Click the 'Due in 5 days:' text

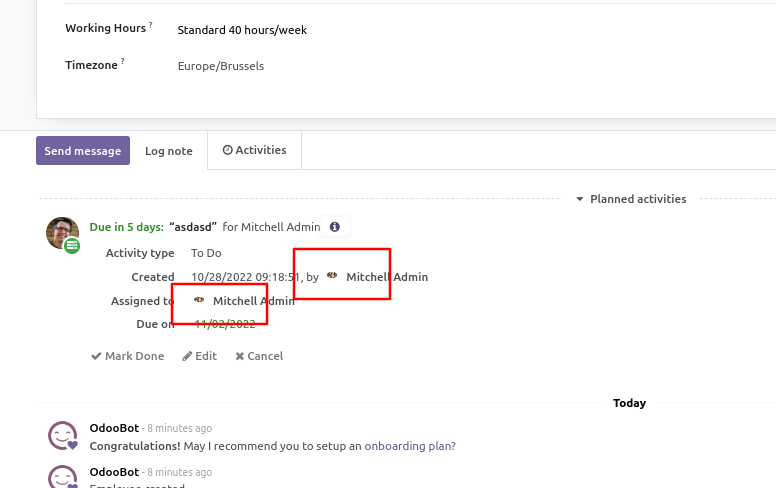pyautogui.click(x=126, y=227)
